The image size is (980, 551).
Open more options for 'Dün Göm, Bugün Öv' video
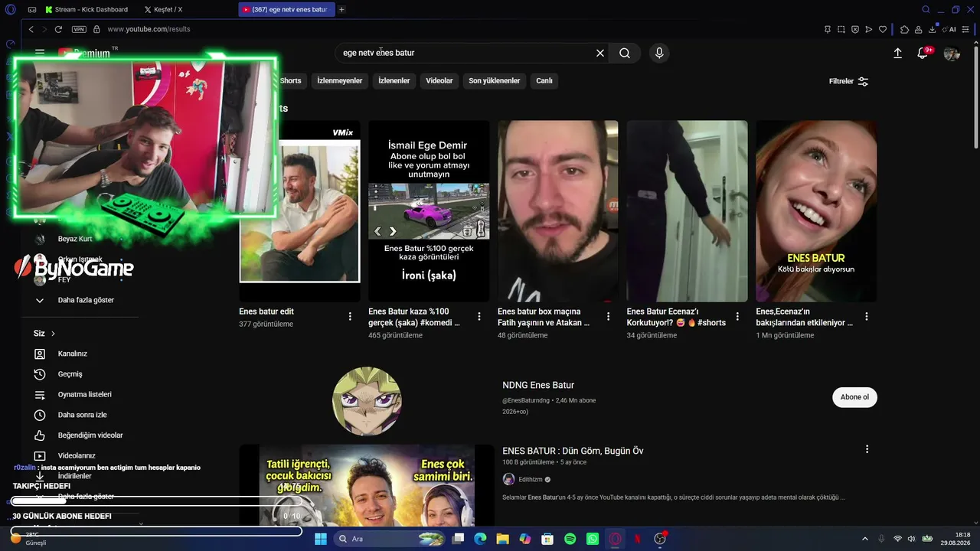867,449
